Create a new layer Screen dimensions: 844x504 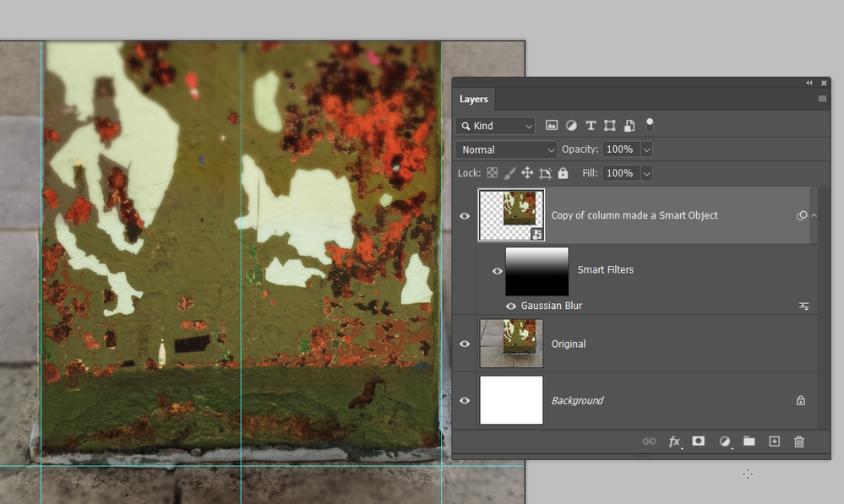pos(774,441)
